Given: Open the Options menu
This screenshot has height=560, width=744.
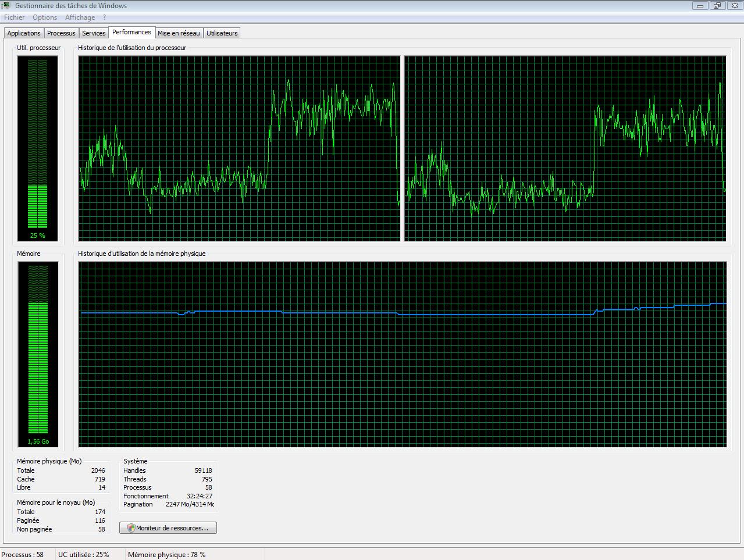Looking at the screenshot, I should tap(45, 17).
